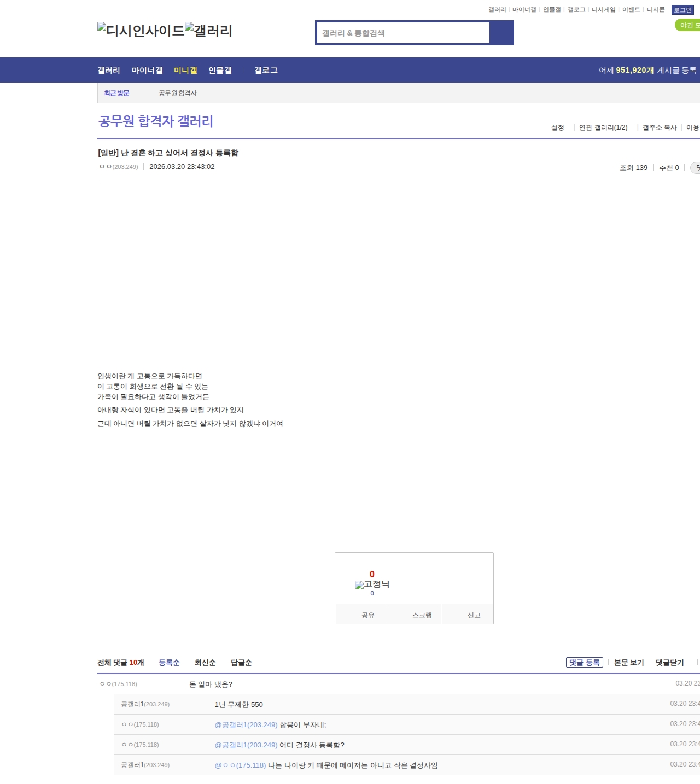This screenshot has height=784, width=700.
Task: Click the 공유 share button
Action: click(x=361, y=615)
